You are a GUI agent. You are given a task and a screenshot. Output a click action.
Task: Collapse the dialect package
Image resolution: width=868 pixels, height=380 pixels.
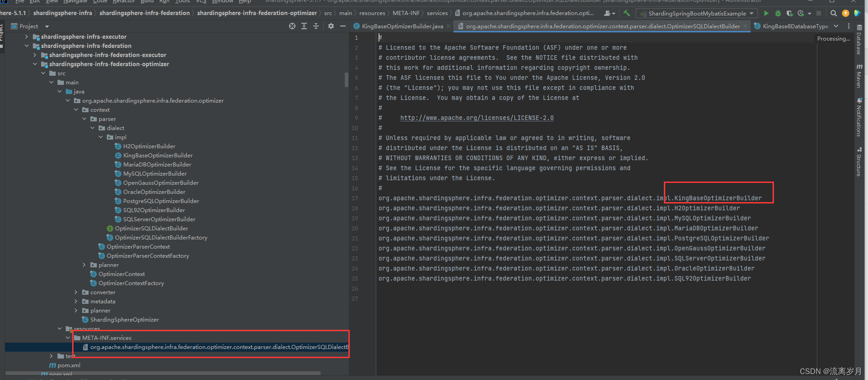coord(92,128)
